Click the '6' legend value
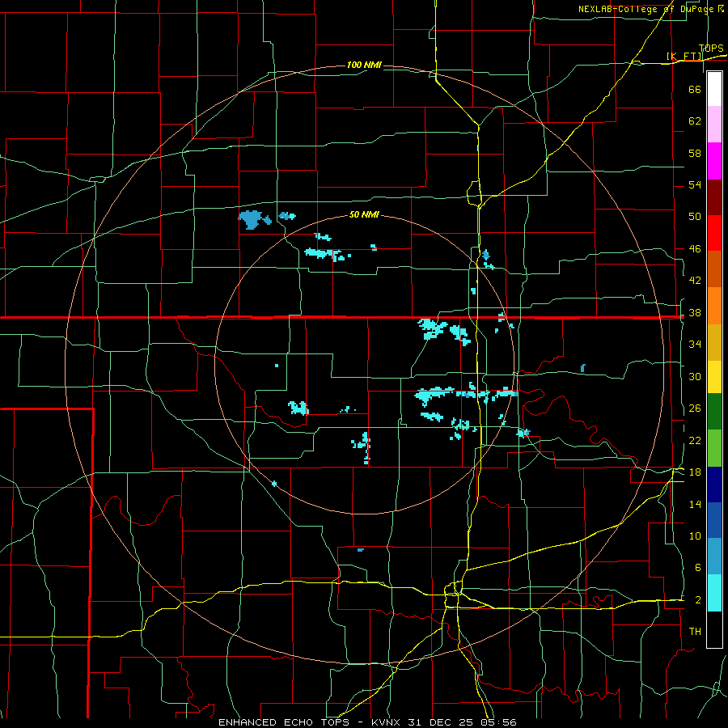728x728 pixels. (x=697, y=567)
